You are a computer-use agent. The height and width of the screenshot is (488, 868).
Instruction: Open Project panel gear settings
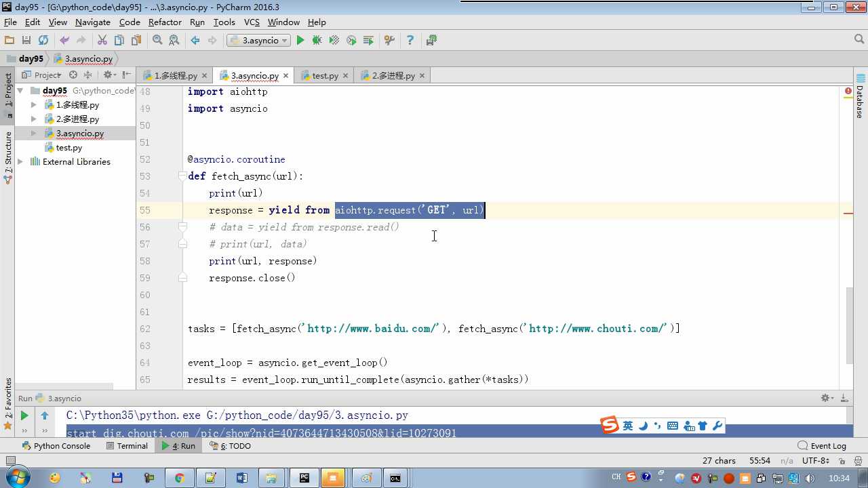point(108,75)
